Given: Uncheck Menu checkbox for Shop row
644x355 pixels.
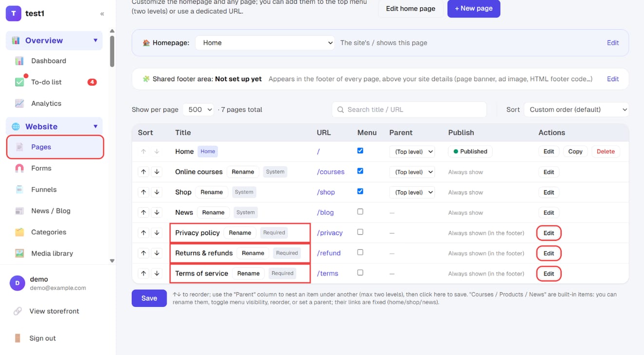Looking at the screenshot, I should tap(360, 191).
